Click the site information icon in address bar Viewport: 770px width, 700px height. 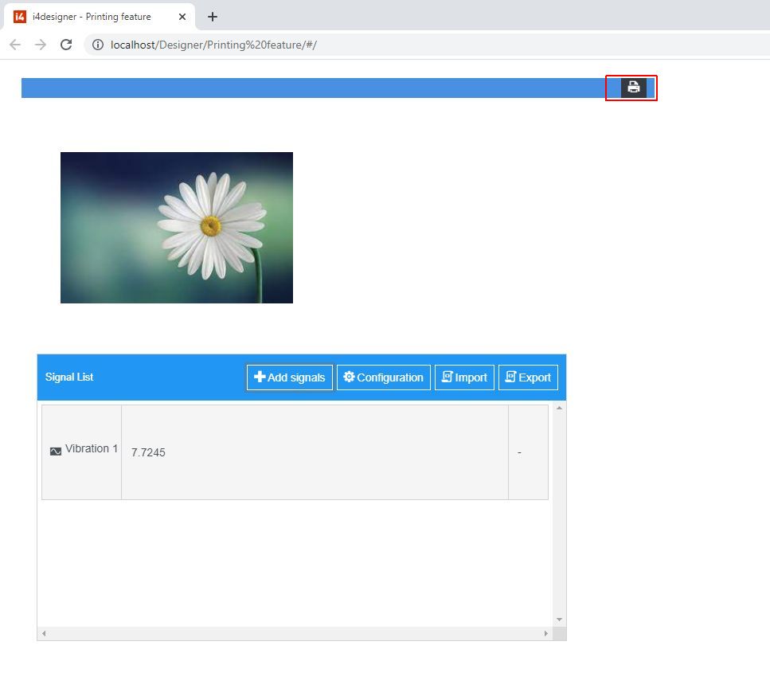pyautogui.click(x=98, y=45)
